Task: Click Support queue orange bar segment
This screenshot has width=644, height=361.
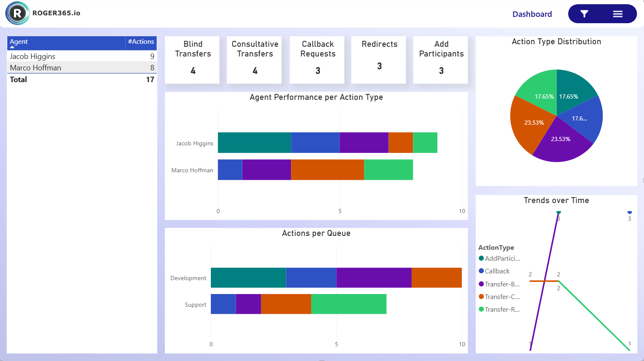Action: (x=286, y=304)
